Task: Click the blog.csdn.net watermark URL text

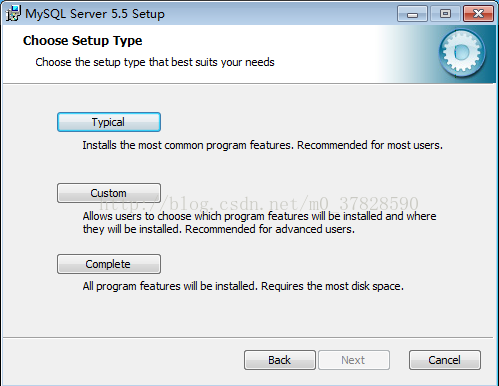Action: click(259, 203)
